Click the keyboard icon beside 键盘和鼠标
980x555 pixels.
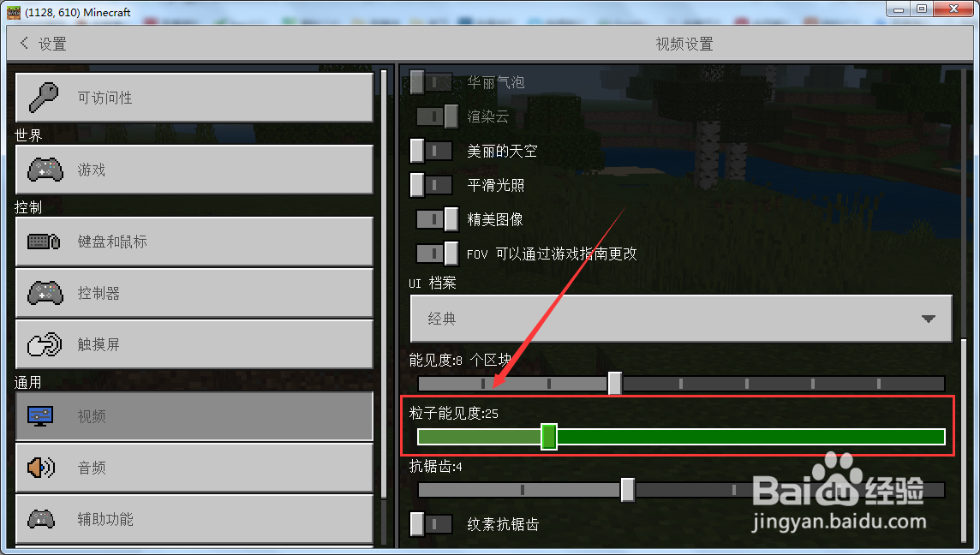(x=44, y=242)
